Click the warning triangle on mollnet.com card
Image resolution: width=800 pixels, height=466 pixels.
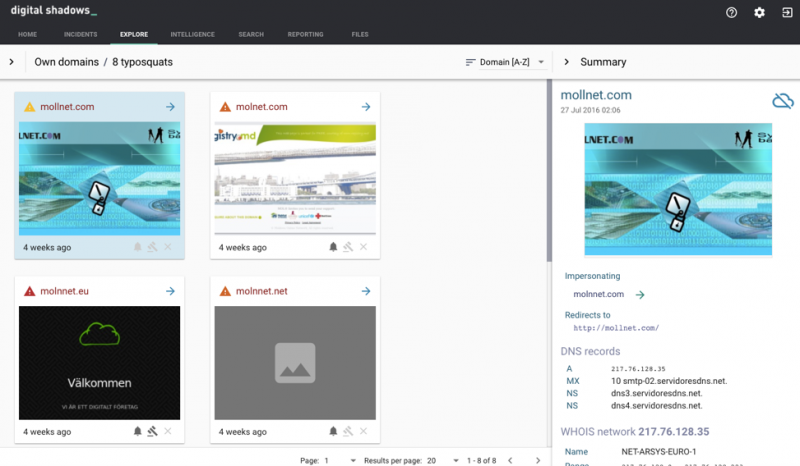click(30, 107)
